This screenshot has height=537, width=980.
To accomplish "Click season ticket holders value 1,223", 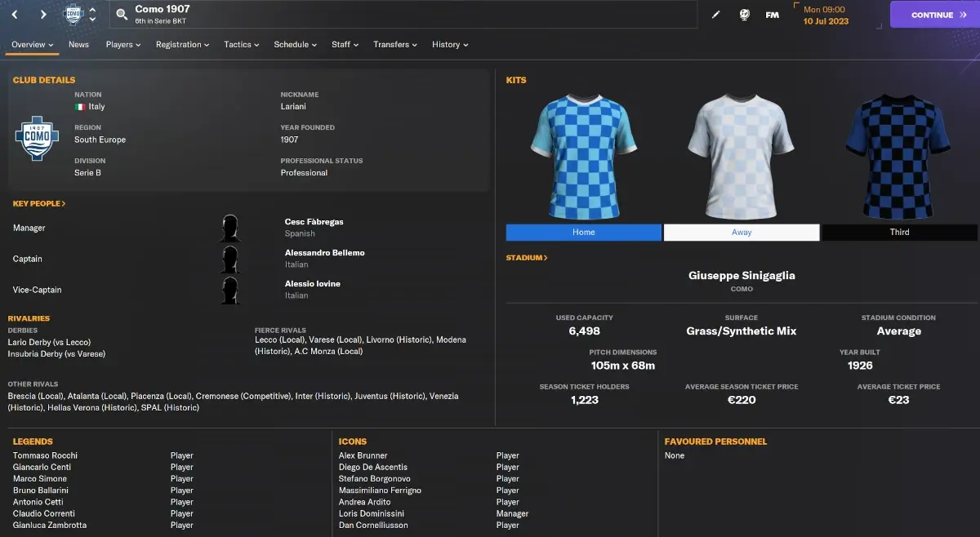I will pyautogui.click(x=584, y=400).
